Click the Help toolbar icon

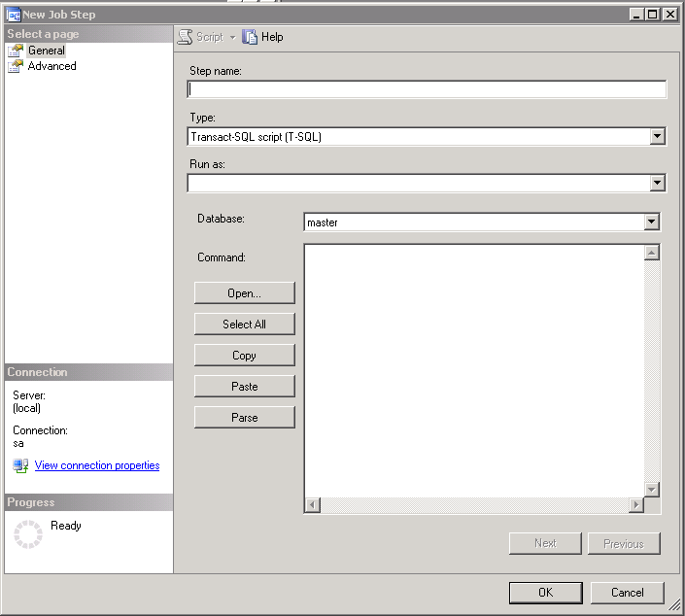250,37
